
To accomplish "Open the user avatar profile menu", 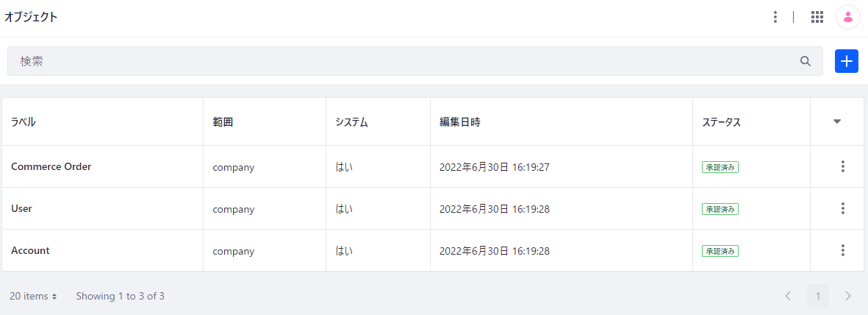I will [x=847, y=17].
